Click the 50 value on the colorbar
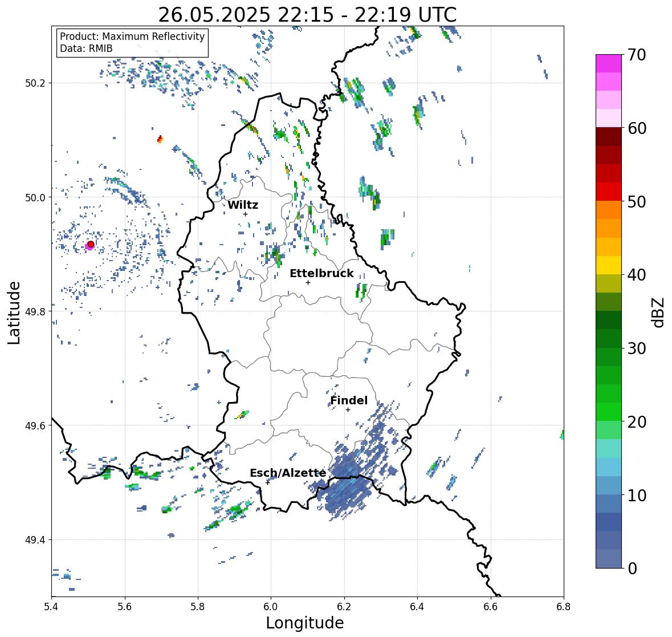The width and height of the screenshot is (672, 637). tap(637, 201)
